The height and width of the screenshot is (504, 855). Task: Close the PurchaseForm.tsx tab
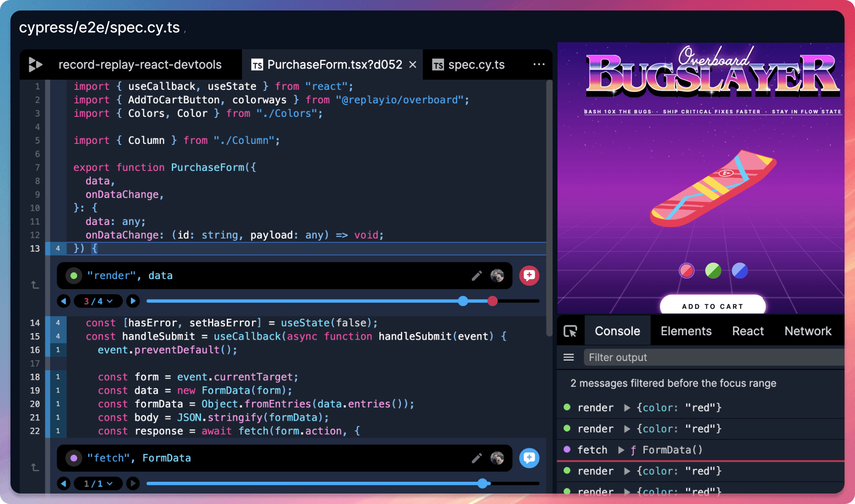(413, 65)
